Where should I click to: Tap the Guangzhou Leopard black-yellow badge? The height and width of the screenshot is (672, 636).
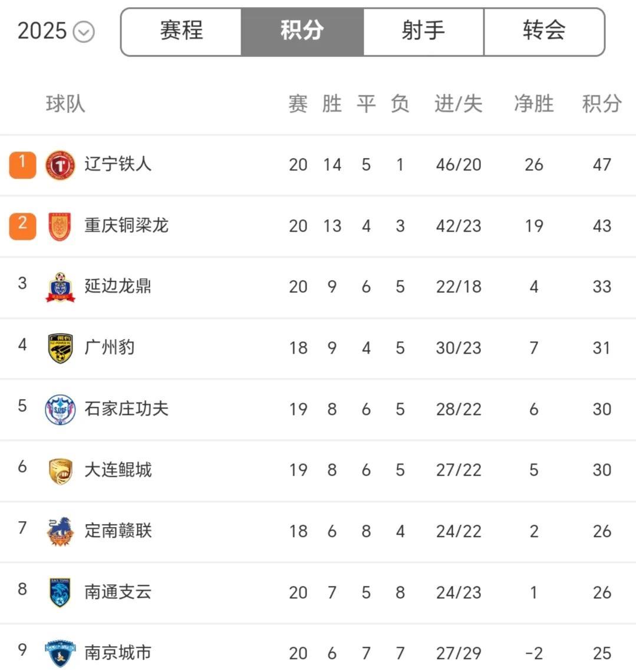tap(60, 348)
